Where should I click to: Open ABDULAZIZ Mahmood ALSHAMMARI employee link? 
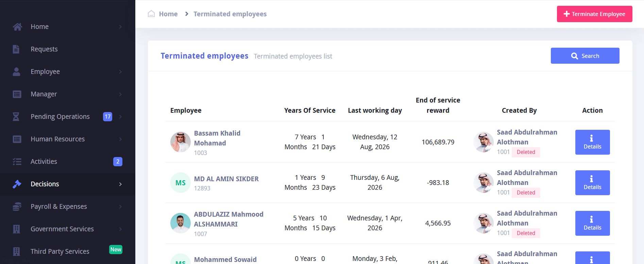[x=228, y=219]
